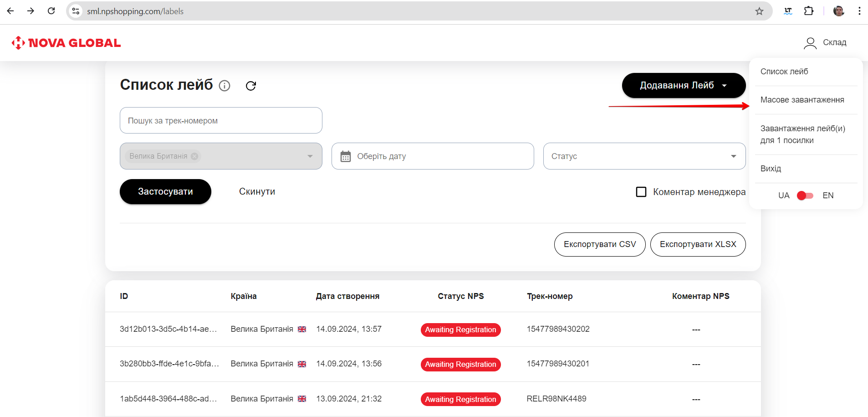
Task: Click tracking number RELR98NK4489
Action: click(x=557, y=399)
